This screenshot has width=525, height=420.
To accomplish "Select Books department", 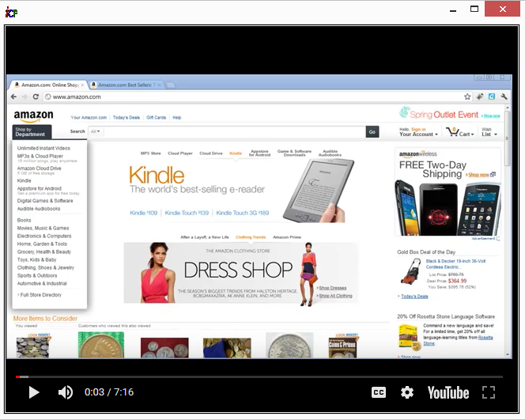I will (x=24, y=220).
